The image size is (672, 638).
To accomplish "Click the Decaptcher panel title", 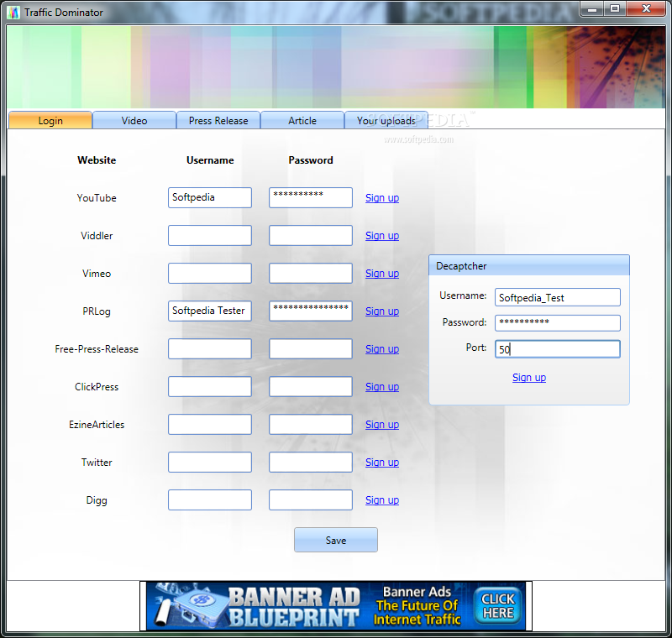I will click(461, 266).
